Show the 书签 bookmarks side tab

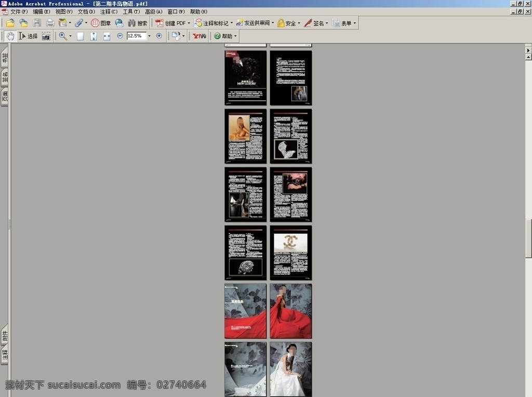[4, 58]
